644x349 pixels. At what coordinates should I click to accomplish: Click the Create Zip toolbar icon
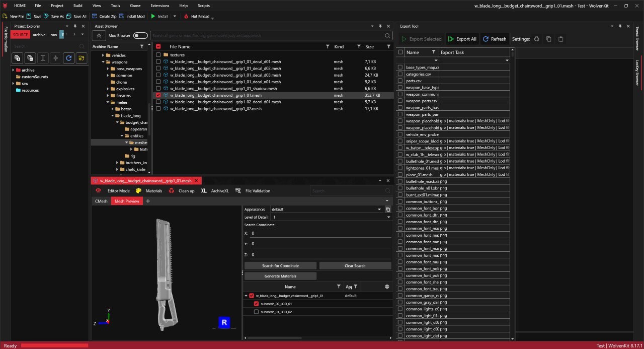(x=95, y=16)
